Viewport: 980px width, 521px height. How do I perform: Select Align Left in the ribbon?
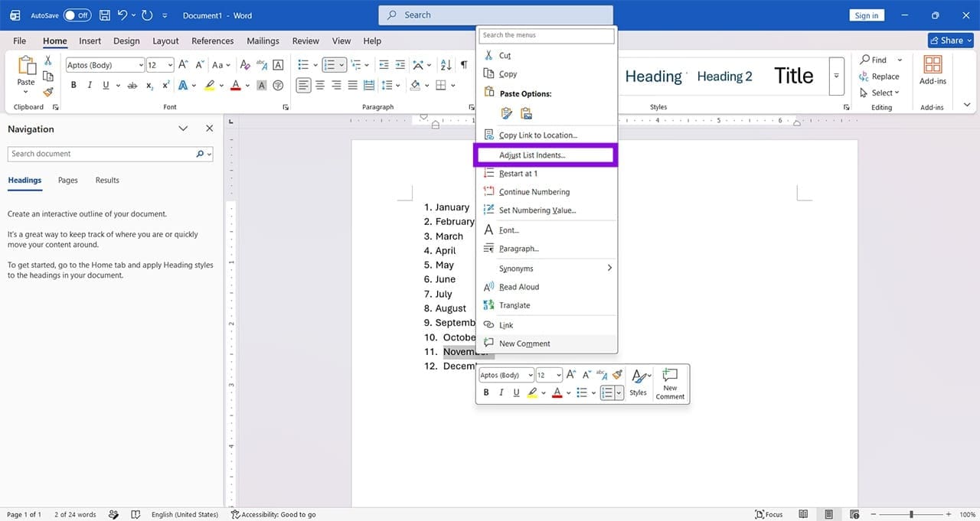tap(304, 86)
